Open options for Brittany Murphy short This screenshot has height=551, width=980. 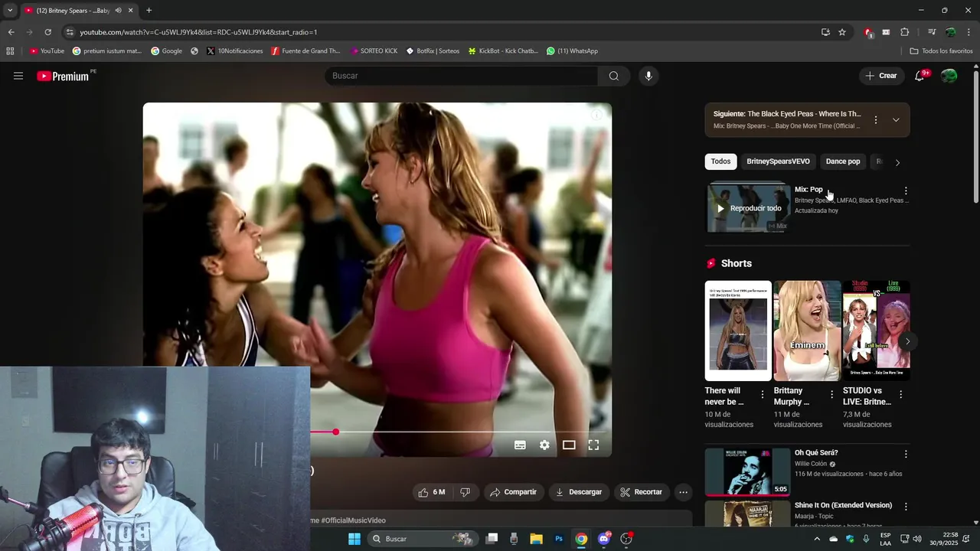[x=831, y=395]
